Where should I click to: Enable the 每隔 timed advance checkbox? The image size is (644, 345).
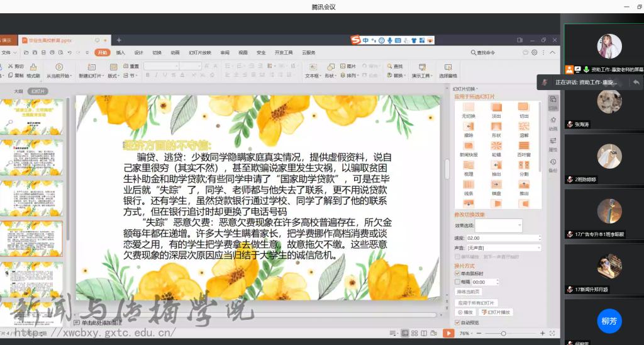coord(458,282)
